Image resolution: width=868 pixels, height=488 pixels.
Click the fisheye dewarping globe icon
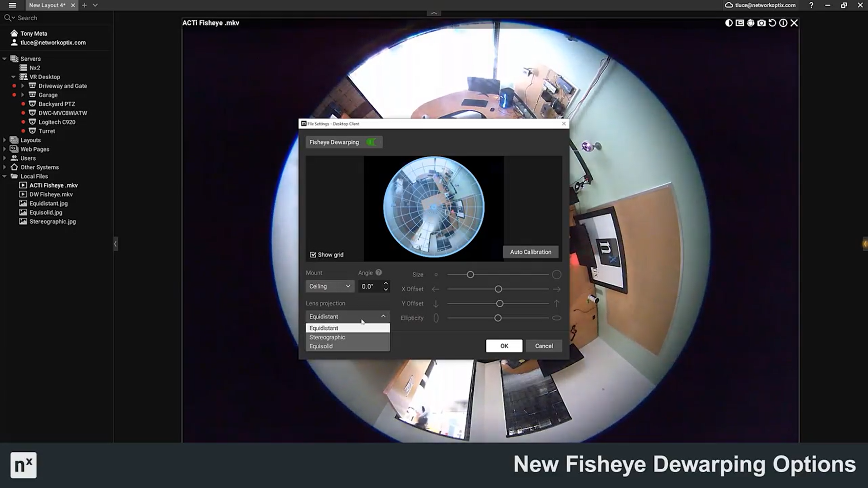click(750, 23)
